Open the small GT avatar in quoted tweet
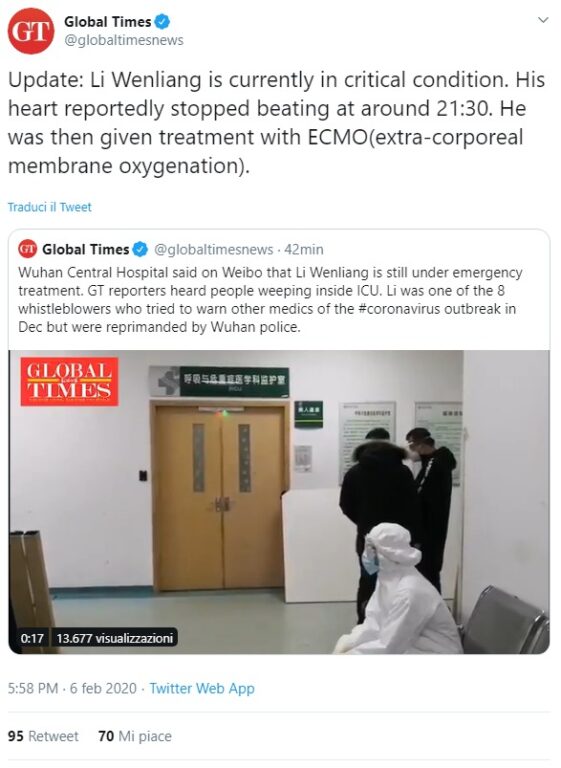 point(27,249)
